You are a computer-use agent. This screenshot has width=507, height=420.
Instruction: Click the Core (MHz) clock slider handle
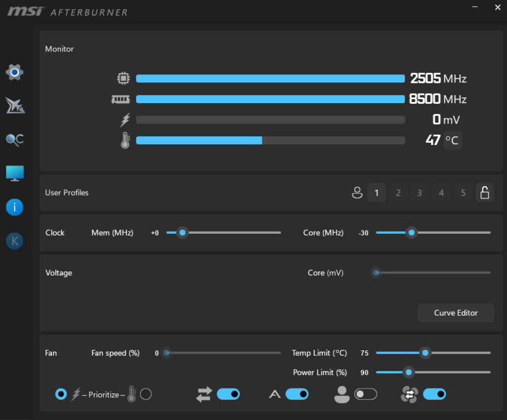412,233
